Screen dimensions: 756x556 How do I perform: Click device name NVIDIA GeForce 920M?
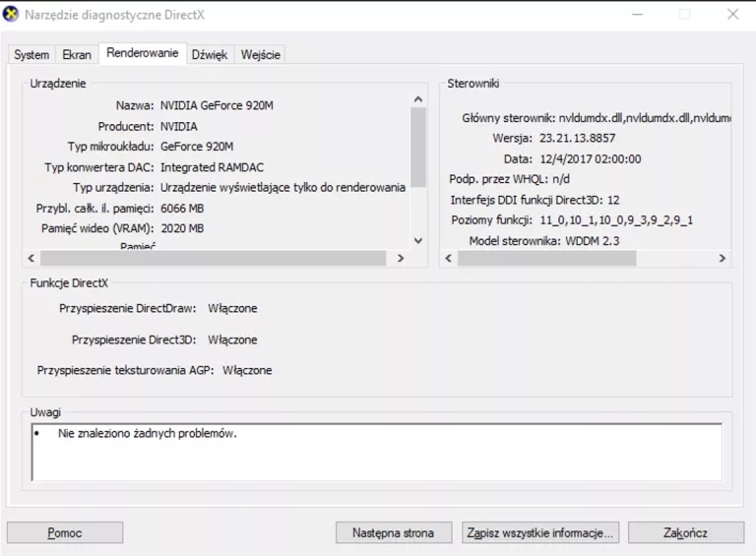pos(217,105)
